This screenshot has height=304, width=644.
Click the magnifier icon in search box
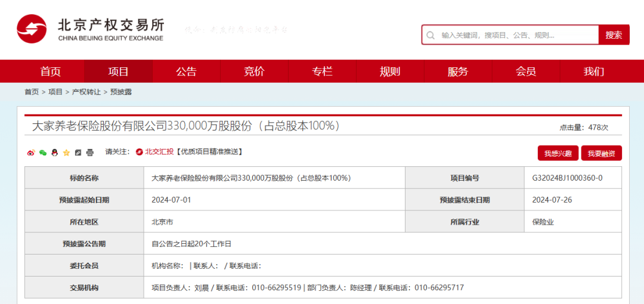tap(431, 35)
